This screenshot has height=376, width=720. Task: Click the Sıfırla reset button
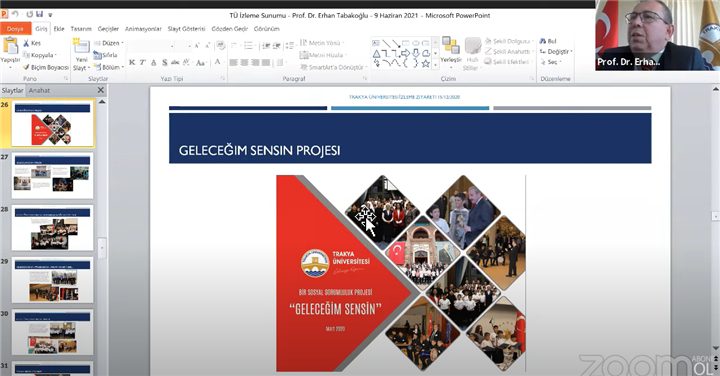(106, 55)
